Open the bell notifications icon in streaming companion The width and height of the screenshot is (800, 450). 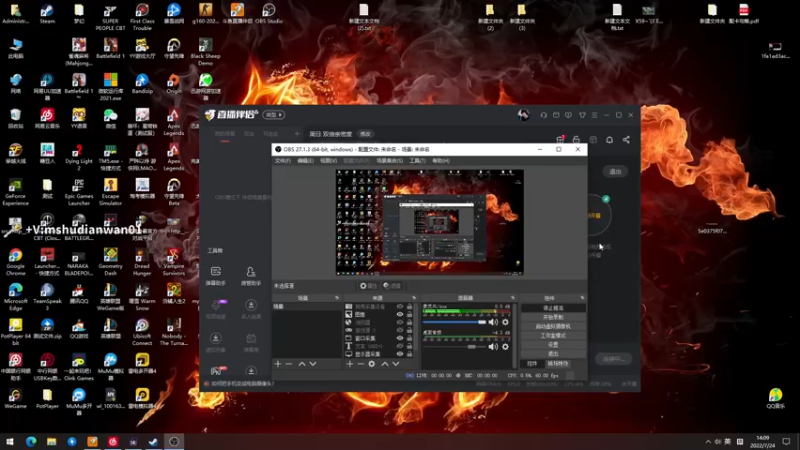click(609, 140)
